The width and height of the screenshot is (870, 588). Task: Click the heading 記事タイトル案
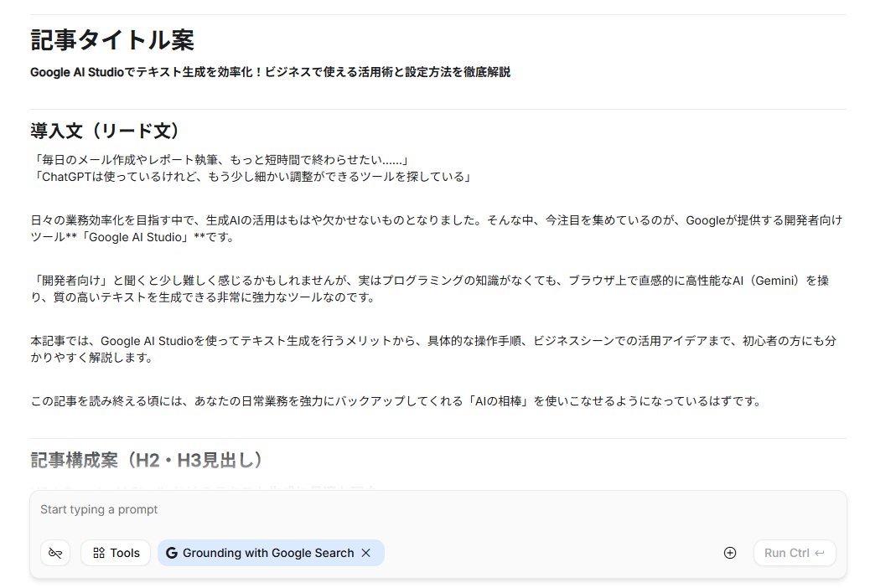[112, 39]
